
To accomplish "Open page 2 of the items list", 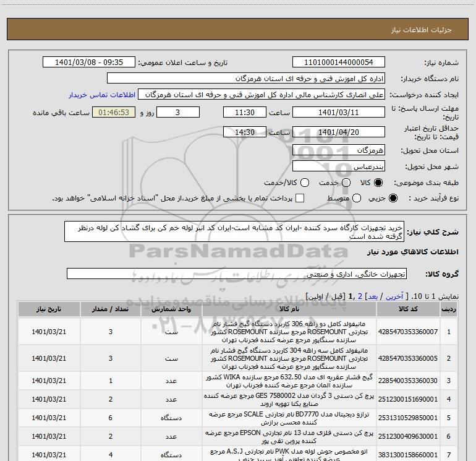I will click(x=360, y=296).
